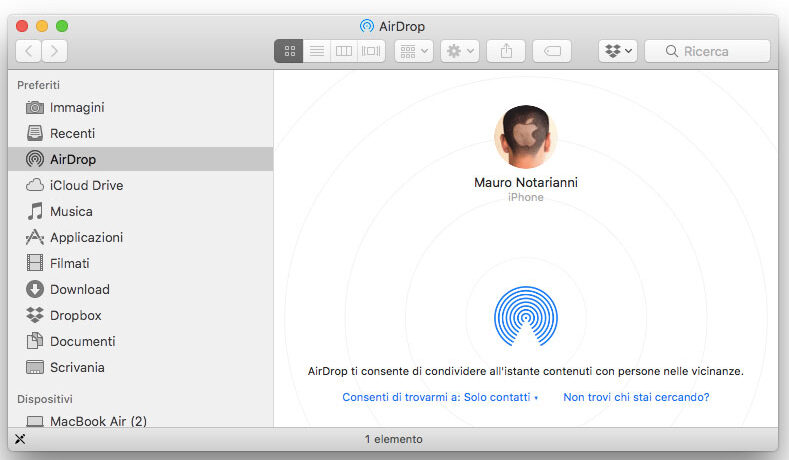Open the gear action menu
The height and width of the screenshot is (460, 789).
point(460,51)
